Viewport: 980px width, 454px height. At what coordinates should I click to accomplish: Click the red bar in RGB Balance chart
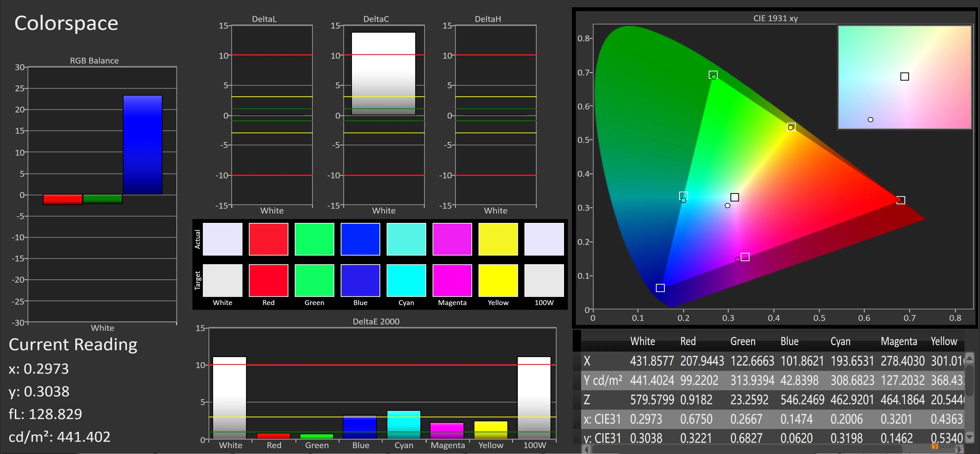click(x=63, y=199)
